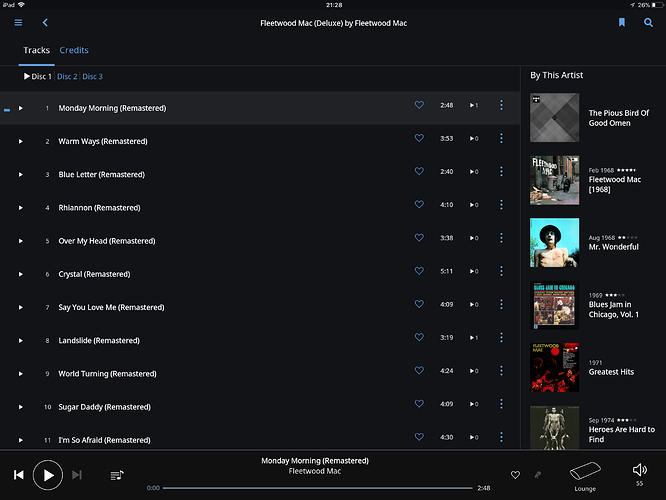666x500 pixels.
Task: Play World Turning (Remastered) track
Action: (20, 374)
